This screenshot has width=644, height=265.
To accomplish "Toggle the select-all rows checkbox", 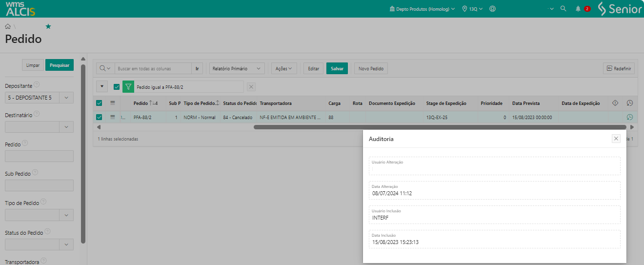I will 100,103.
